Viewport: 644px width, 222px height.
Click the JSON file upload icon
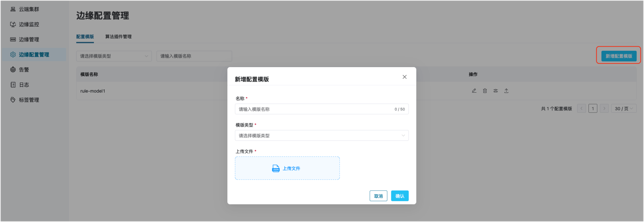coord(276,168)
